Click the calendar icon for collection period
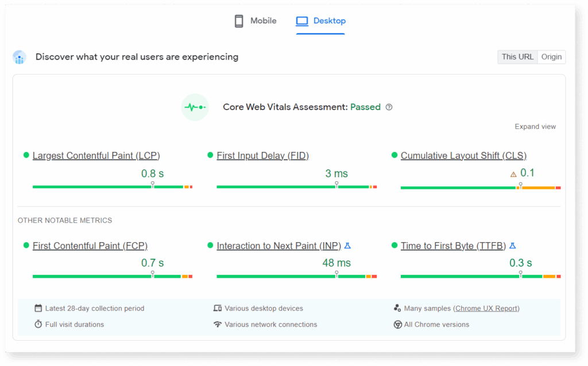Image resolution: width=588 pixels, height=366 pixels. tap(37, 308)
